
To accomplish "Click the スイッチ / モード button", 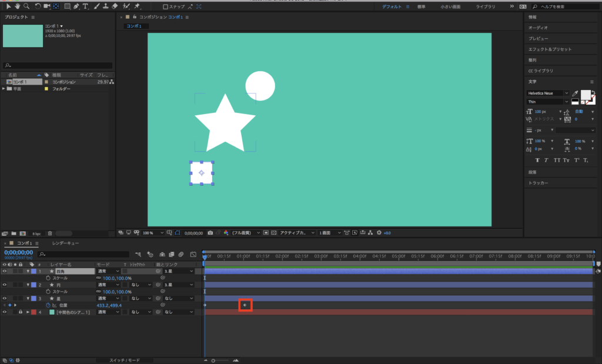I will pos(123,360).
